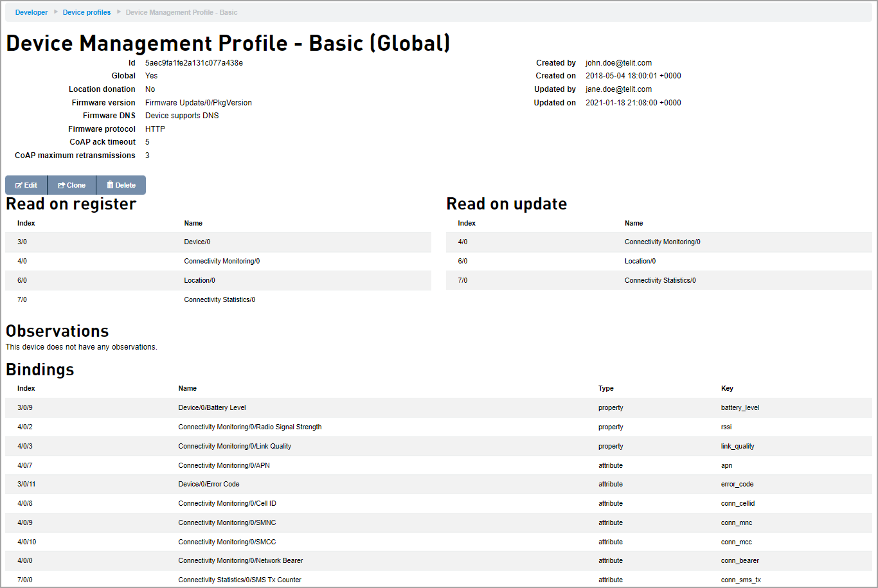Screen dimensions: 878x588
Task: Open the Developer breadcrumb link
Action: (31, 12)
